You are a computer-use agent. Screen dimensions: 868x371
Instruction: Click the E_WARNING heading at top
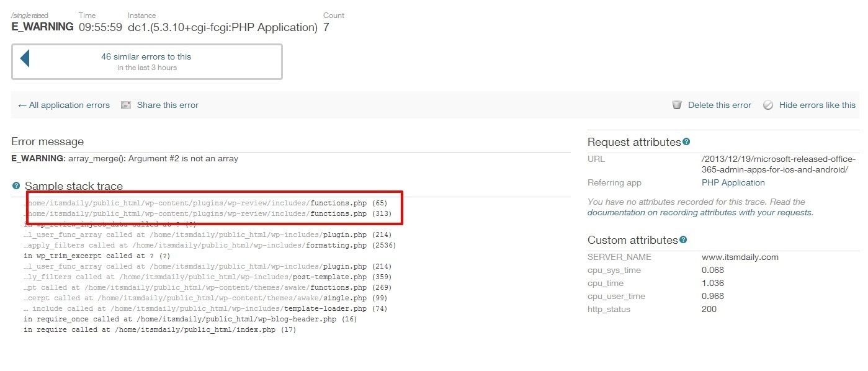pyautogui.click(x=43, y=27)
